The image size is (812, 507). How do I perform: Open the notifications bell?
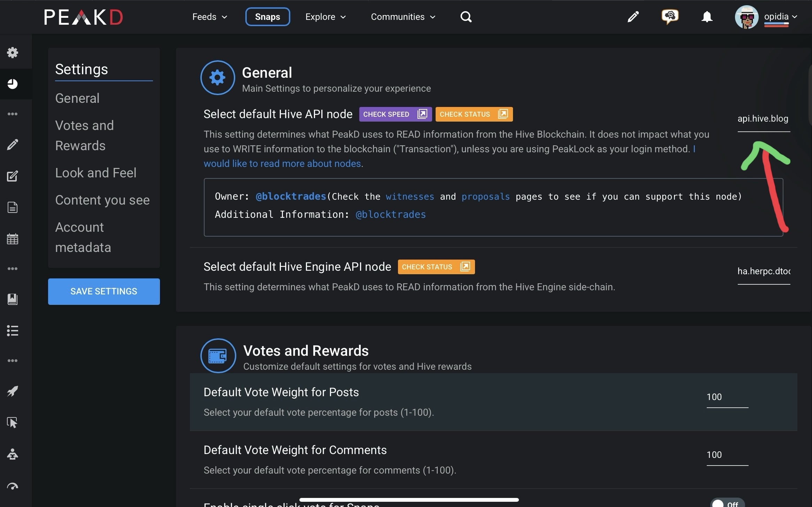[x=707, y=17]
